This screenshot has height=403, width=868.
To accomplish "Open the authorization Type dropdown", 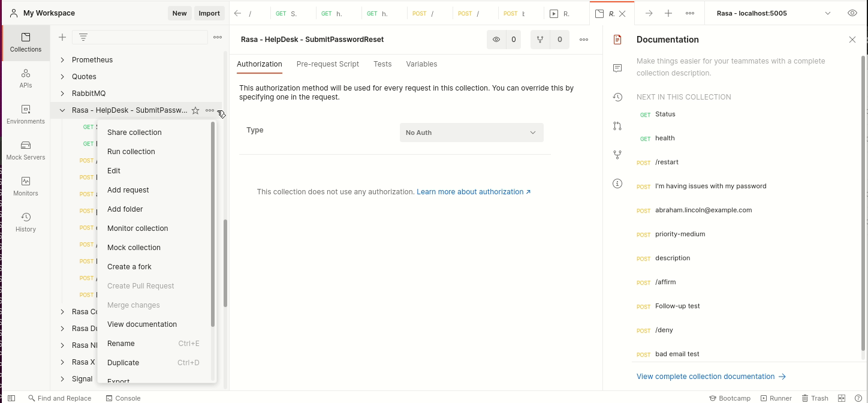I will pos(471,133).
